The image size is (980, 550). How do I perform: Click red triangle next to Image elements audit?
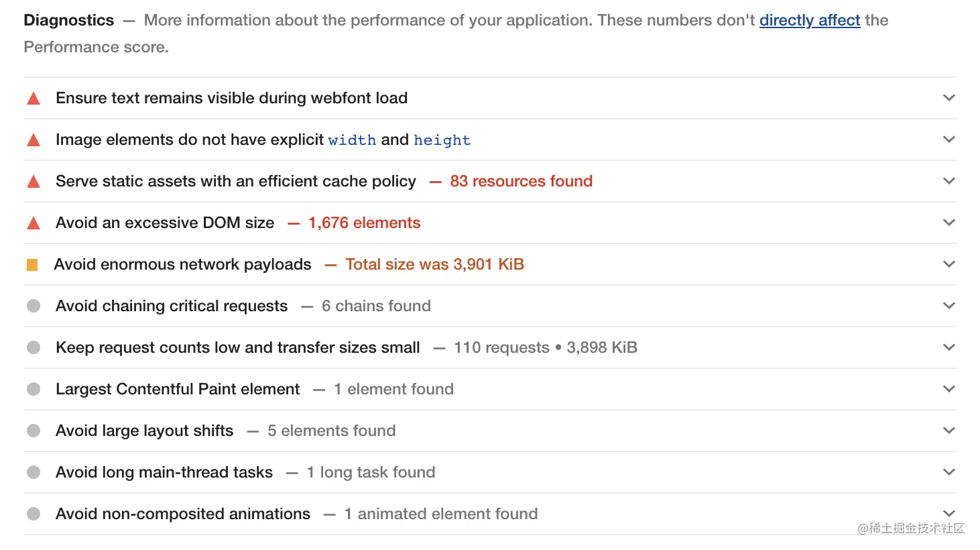coord(34,140)
